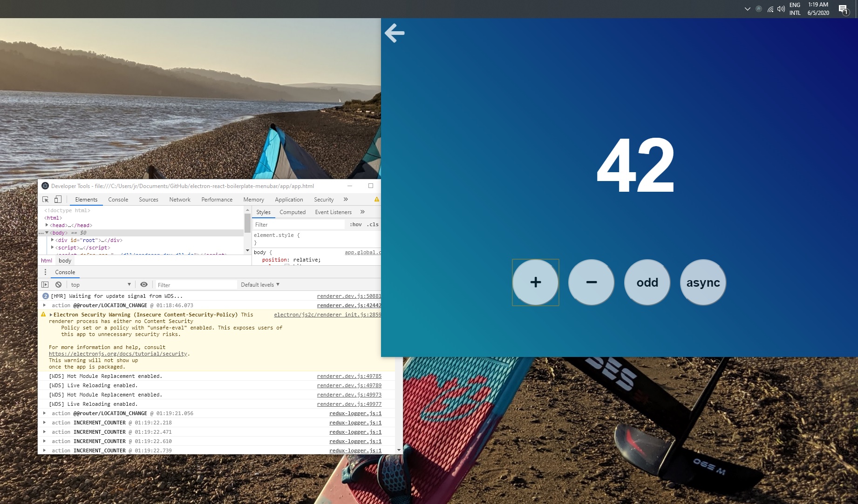Click the Elements panel scroll down arrow

pyautogui.click(x=247, y=250)
